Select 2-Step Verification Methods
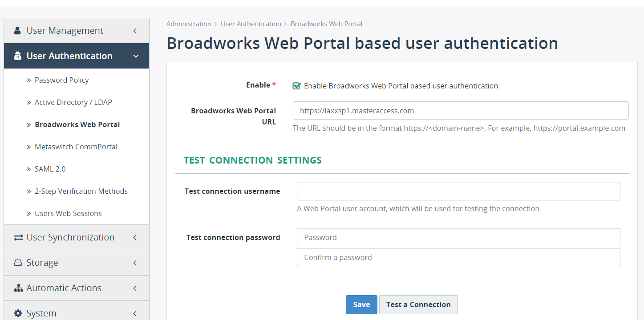This screenshot has width=644, height=320. (x=81, y=191)
